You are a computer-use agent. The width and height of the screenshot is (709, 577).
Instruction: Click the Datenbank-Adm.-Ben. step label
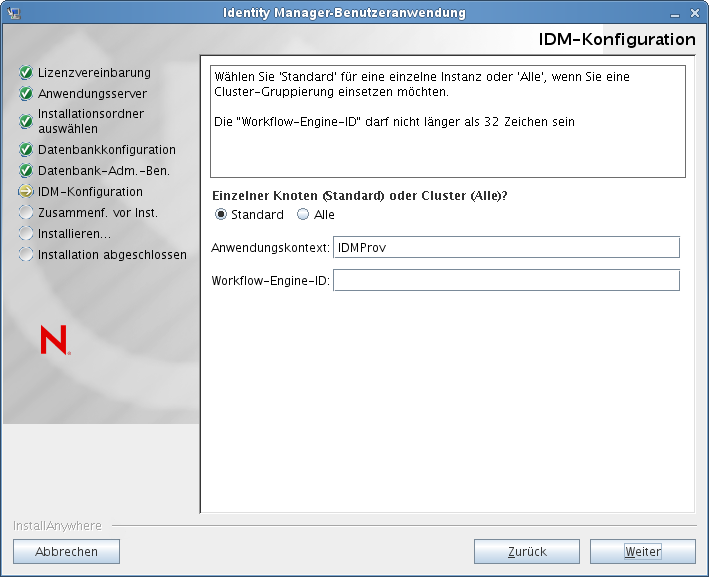104,171
